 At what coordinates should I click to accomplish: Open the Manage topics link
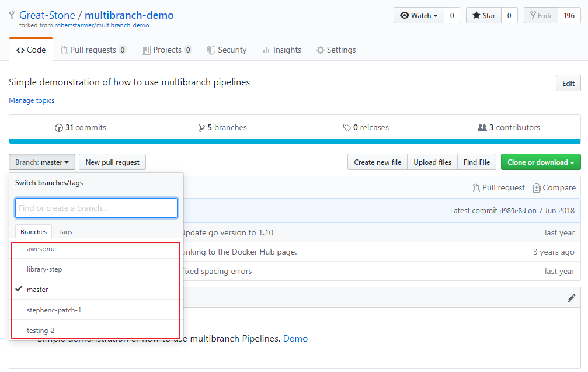click(32, 100)
